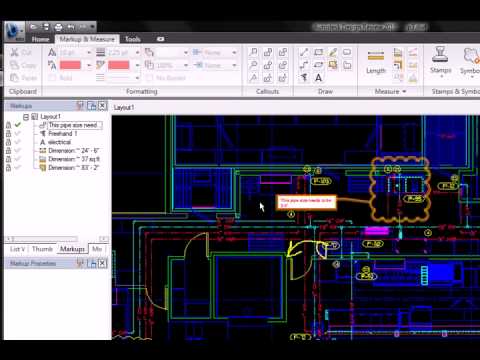Switch to the Tools ribbon tab
Screen dimensions: 480x360
(x=132, y=39)
